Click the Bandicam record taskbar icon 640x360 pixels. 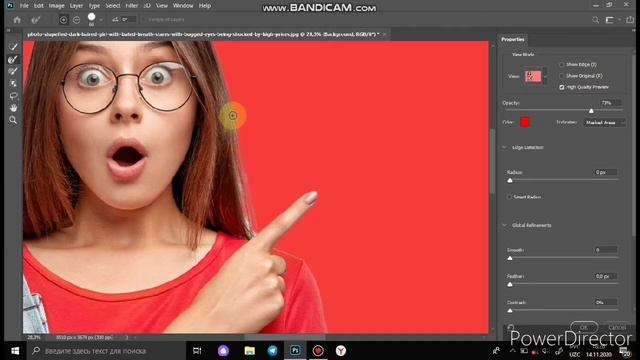318,351
